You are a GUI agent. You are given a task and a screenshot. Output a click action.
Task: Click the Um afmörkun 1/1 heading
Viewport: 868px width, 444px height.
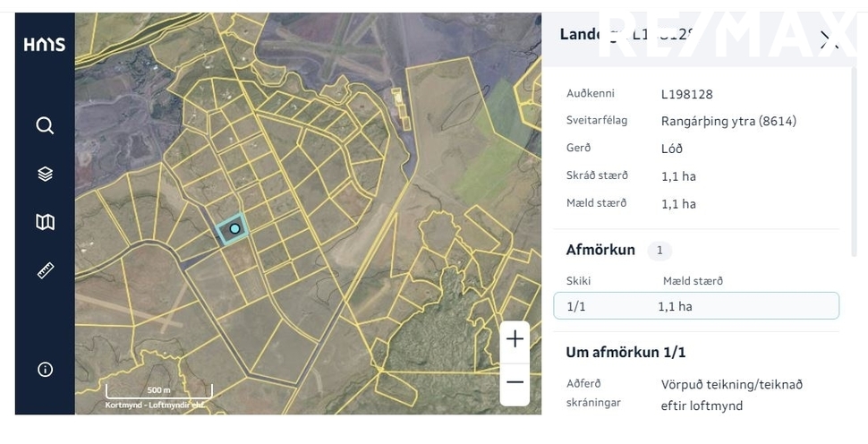point(625,352)
